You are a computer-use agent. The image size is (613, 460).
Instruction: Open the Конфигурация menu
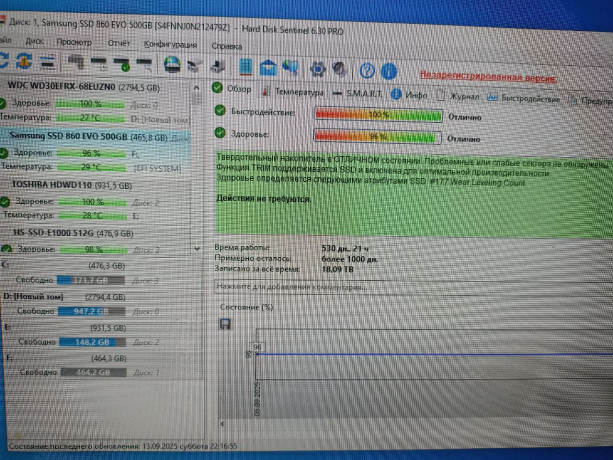pyautogui.click(x=170, y=45)
